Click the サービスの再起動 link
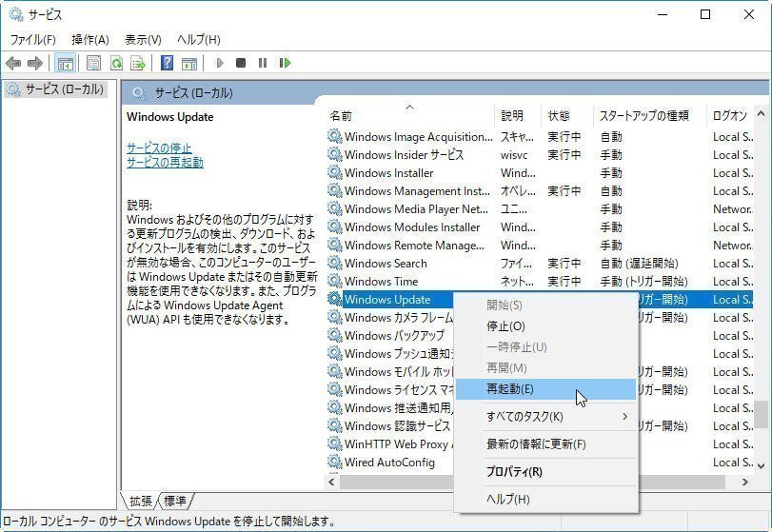The image size is (772, 532). [165, 162]
